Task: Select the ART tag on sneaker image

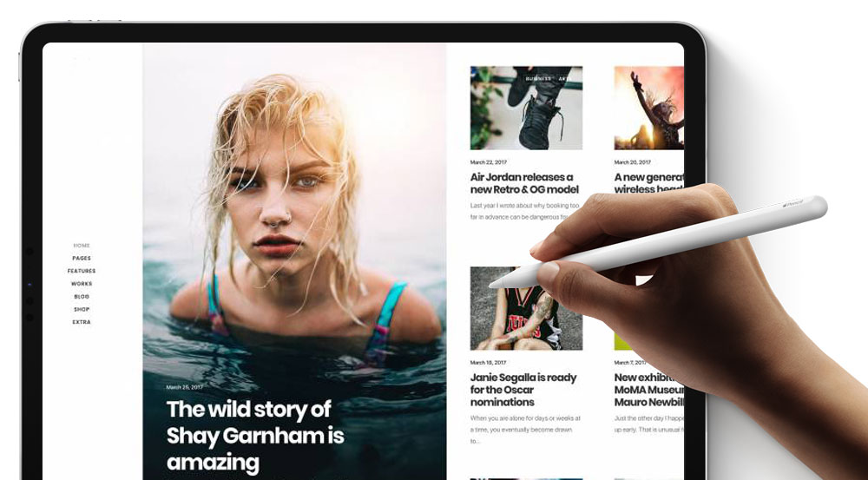Action: coord(564,79)
